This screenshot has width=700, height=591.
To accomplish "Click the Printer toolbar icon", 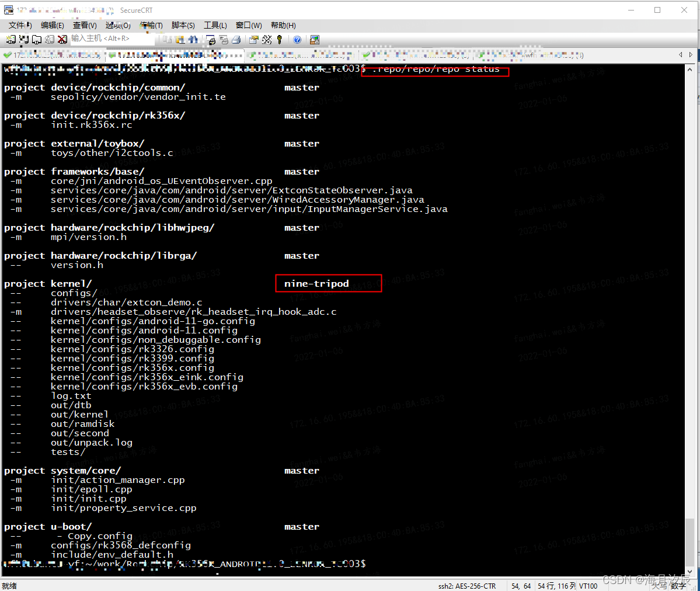I will (236, 40).
